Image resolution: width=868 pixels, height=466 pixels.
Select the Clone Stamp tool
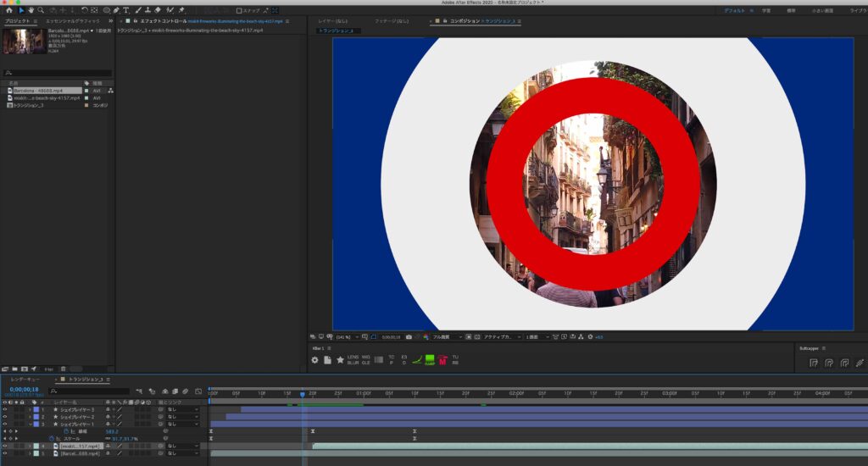tap(147, 10)
